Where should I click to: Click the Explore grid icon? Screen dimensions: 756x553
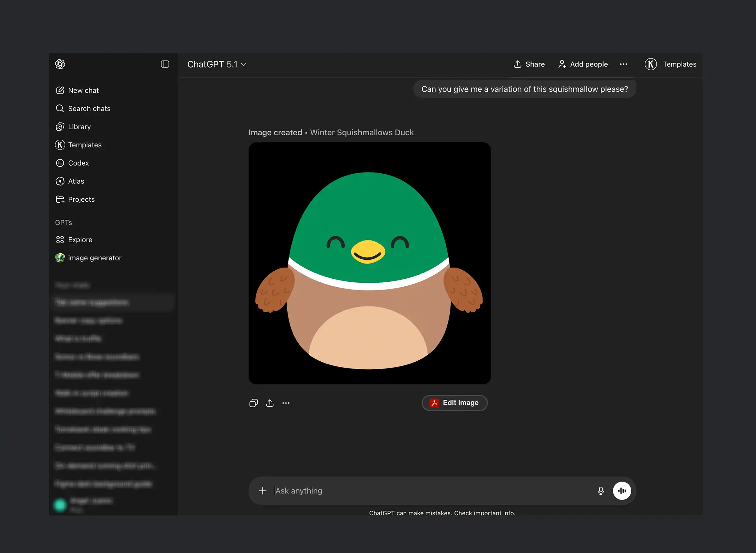(x=60, y=240)
